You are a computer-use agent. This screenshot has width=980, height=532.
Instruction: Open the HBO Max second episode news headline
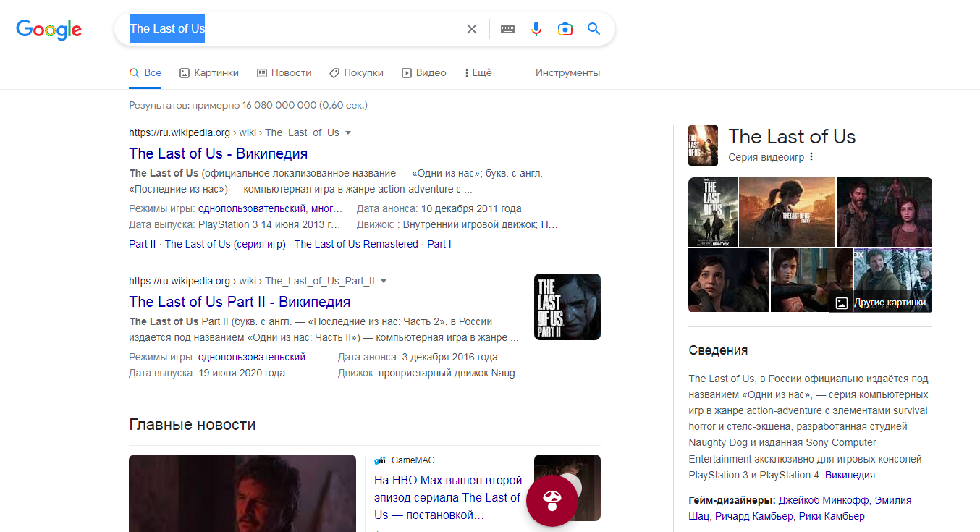pyautogui.click(x=448, y=497)
